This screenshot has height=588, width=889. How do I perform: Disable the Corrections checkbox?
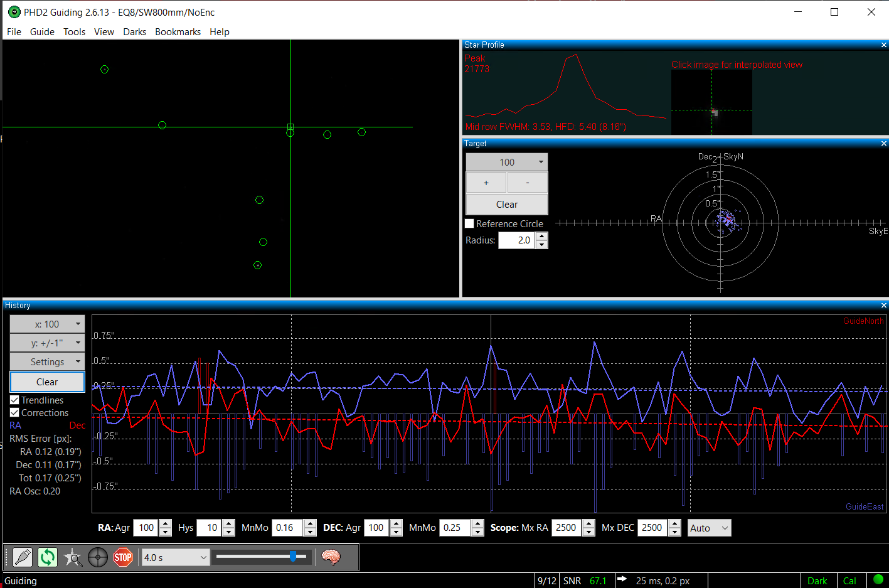coord(14,412)
